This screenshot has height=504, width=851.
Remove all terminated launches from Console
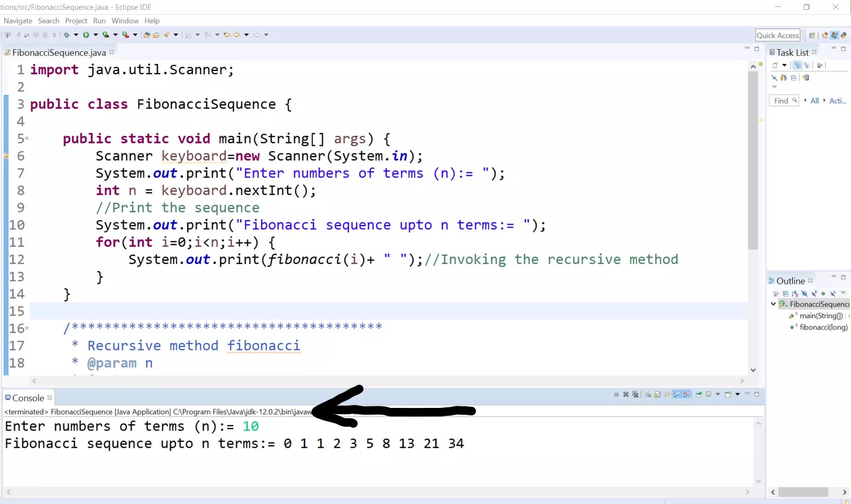click(x=636, y=395)
